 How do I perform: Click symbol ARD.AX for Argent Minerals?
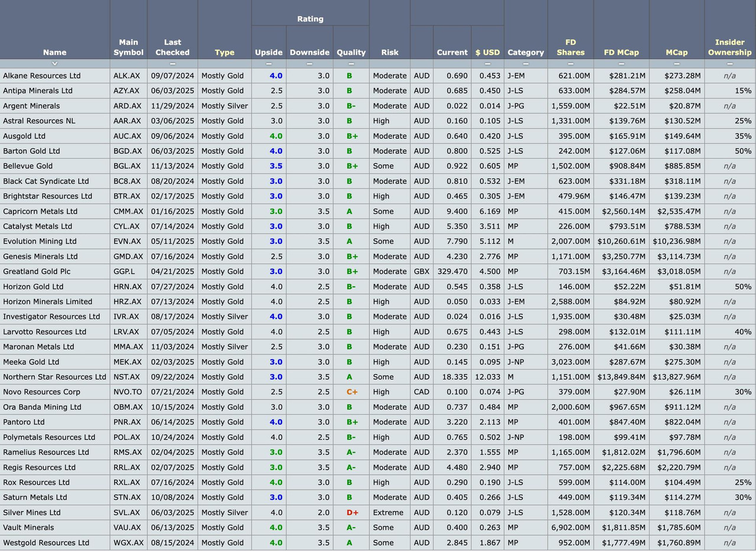(128, 106)
